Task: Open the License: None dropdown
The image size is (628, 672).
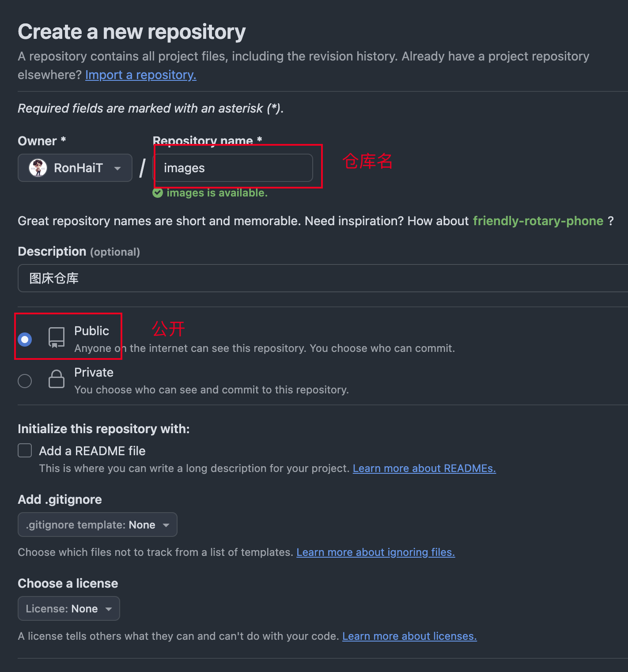Action: 69,608
